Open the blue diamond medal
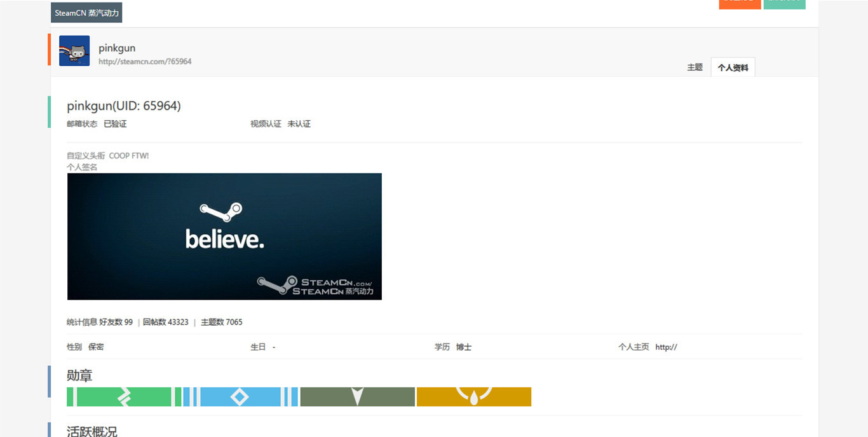The height and width of the screenshot is (437, 868). tap(240, 397)
